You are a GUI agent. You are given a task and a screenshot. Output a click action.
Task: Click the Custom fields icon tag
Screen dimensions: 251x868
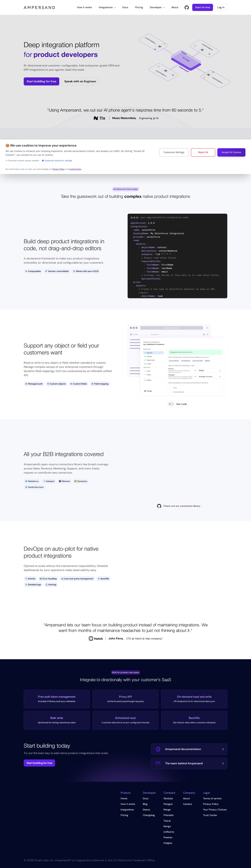coord(71,384)
